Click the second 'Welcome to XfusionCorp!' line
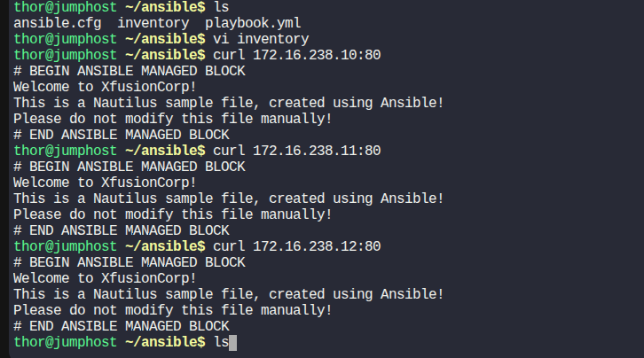The image size is (644, 358). pos(106,183)
